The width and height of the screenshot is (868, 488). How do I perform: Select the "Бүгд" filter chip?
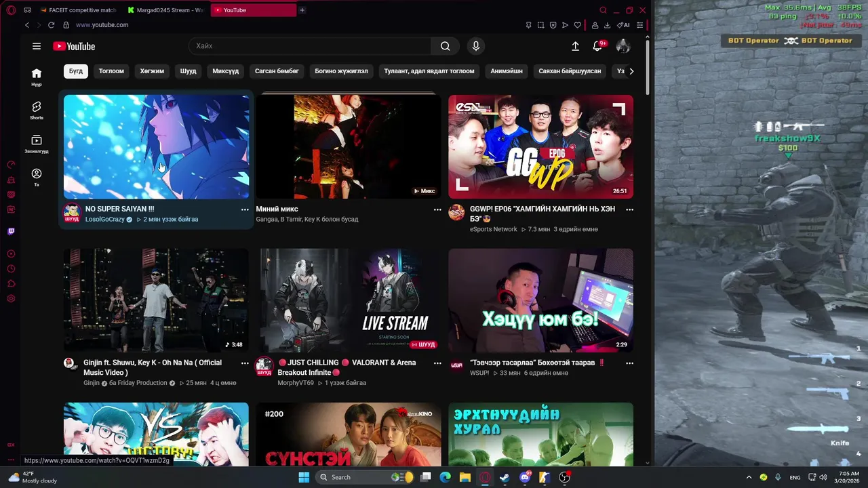point(76,71)
